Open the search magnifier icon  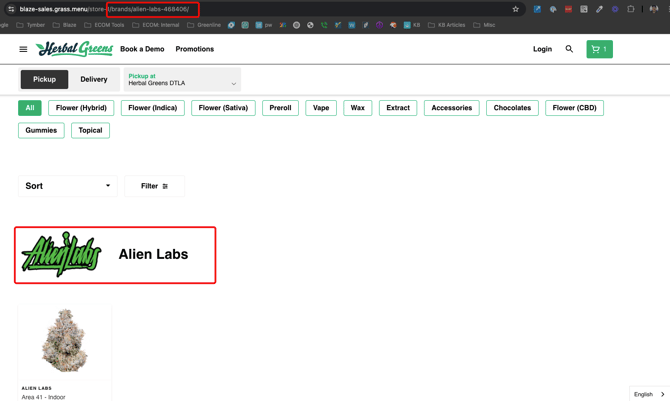pos(569,49)
